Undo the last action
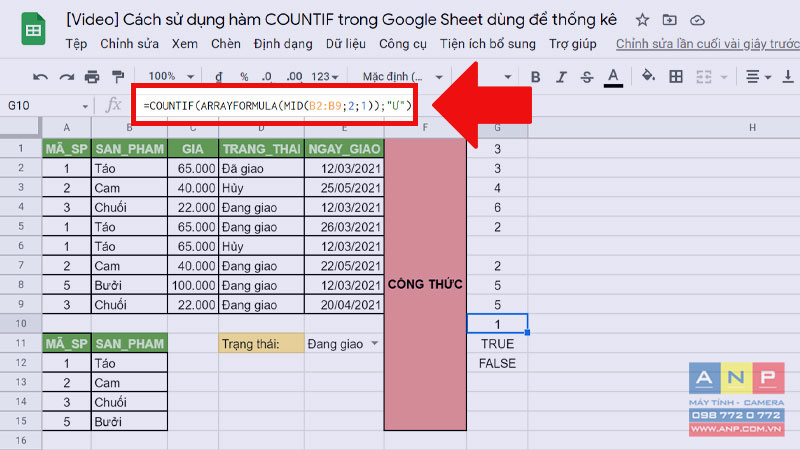 click(x=40, y=77)
